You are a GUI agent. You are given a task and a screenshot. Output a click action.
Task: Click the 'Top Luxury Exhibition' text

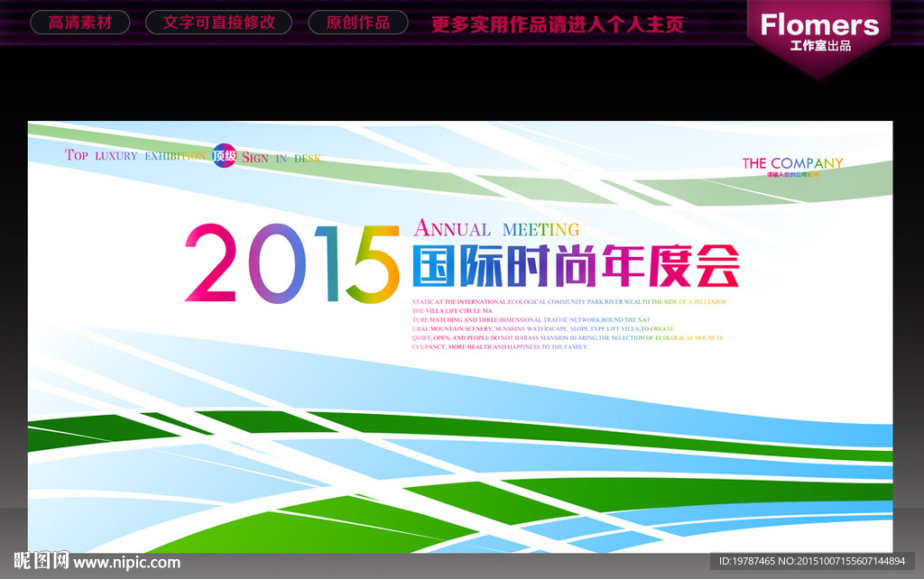[135, 155]
